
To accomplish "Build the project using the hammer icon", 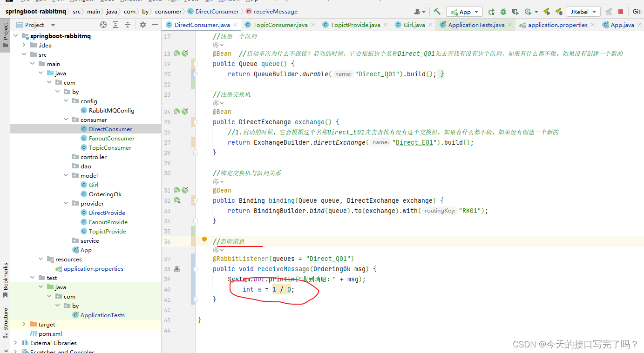I will point(436,11).
